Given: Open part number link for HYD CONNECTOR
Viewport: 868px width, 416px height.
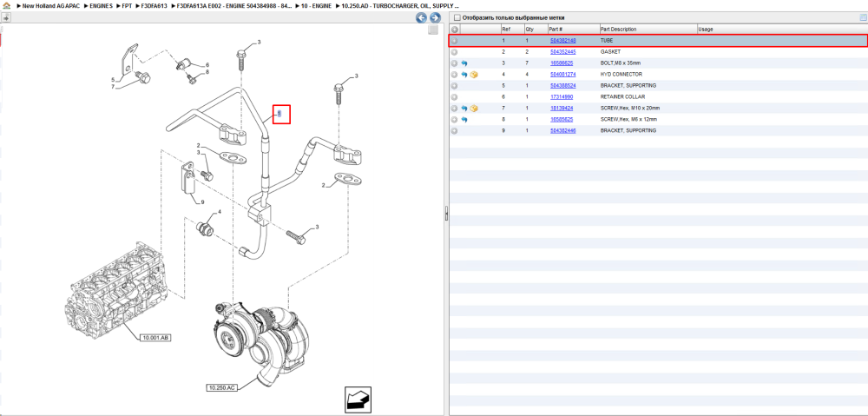Looking at the screenshot, I should pos(563,74).
